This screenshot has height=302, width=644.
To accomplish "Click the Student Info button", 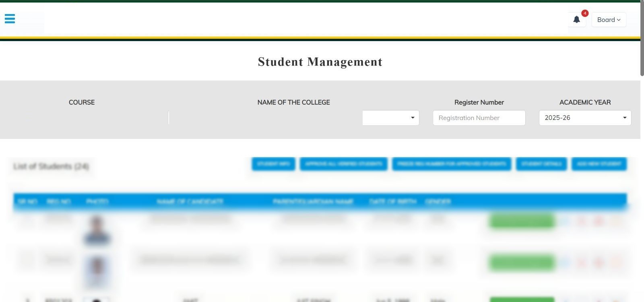I will point(273,164).
